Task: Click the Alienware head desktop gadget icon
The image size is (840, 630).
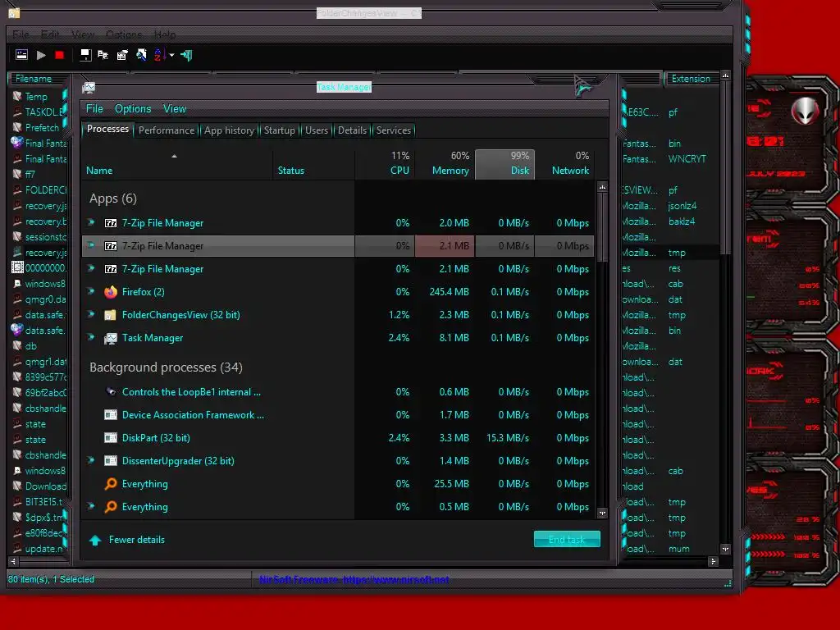Action: (x=805, y=111)
